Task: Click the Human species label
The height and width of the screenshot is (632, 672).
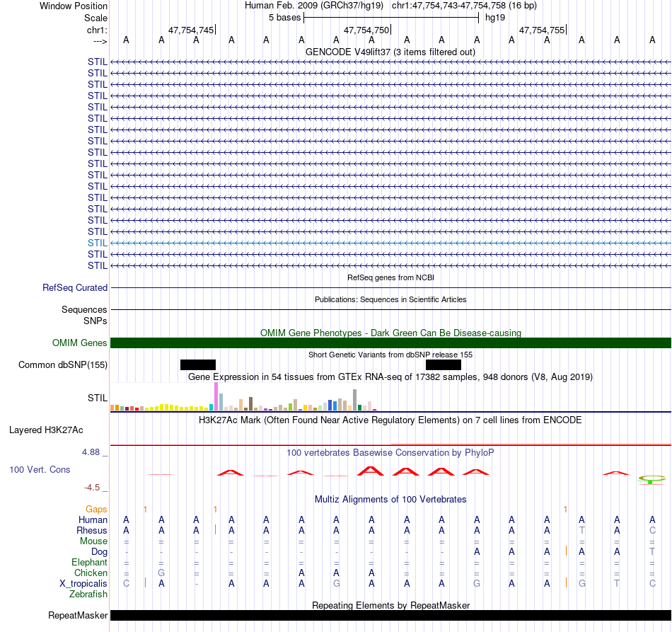Action: (93, 519)
